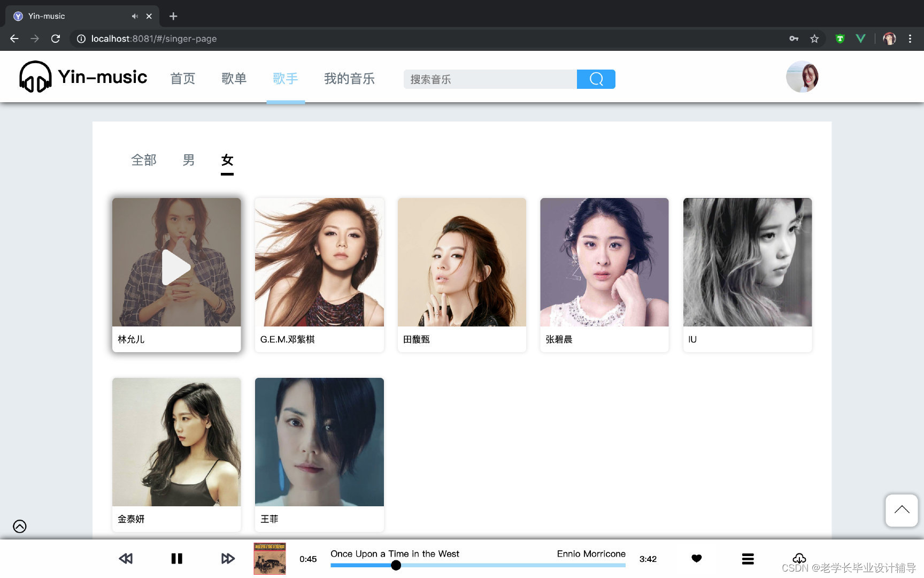Favorite the song with the heart icon
924x578 pixels.
[x=696, y=558]
